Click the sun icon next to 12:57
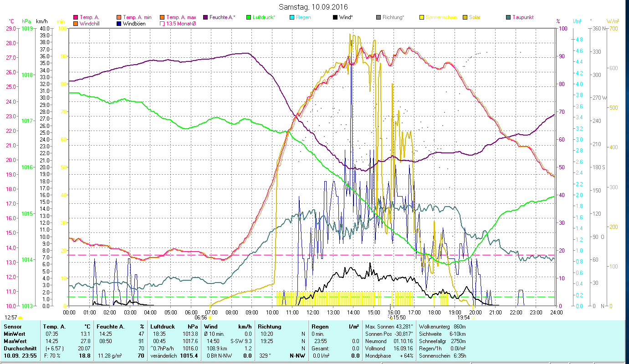This screenshot has width=629, height=364. click(20, 317)
